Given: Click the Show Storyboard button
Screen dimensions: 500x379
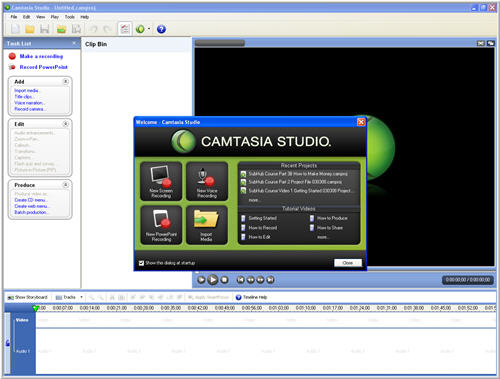Looking at the screenshot, I should (28, 297).
